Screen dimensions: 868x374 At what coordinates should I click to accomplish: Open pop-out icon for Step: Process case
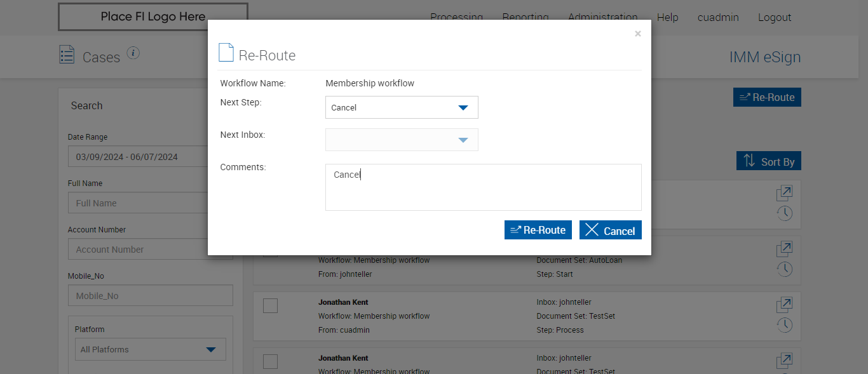pyautogui.click(x=784, y=304)
